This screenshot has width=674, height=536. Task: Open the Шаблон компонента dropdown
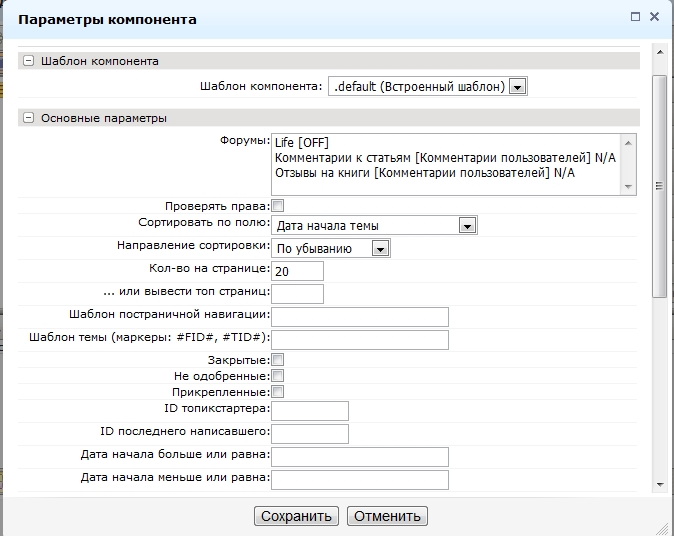pos(517,87)
